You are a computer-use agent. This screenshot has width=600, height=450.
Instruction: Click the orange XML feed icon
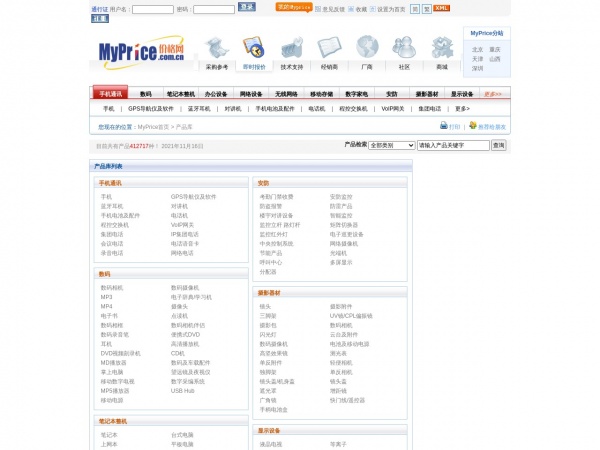coord(442,8)
